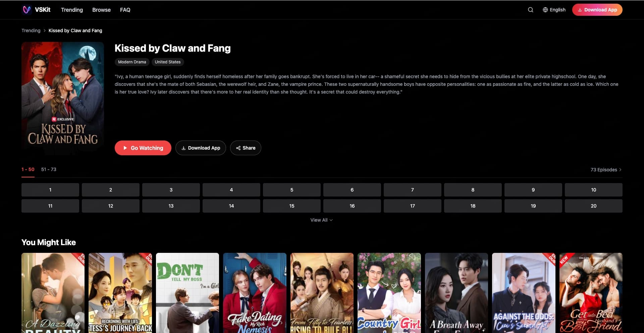Play episode 17
Image resolution: width=644 pixels, height=333 pixels.
point(413,206)
